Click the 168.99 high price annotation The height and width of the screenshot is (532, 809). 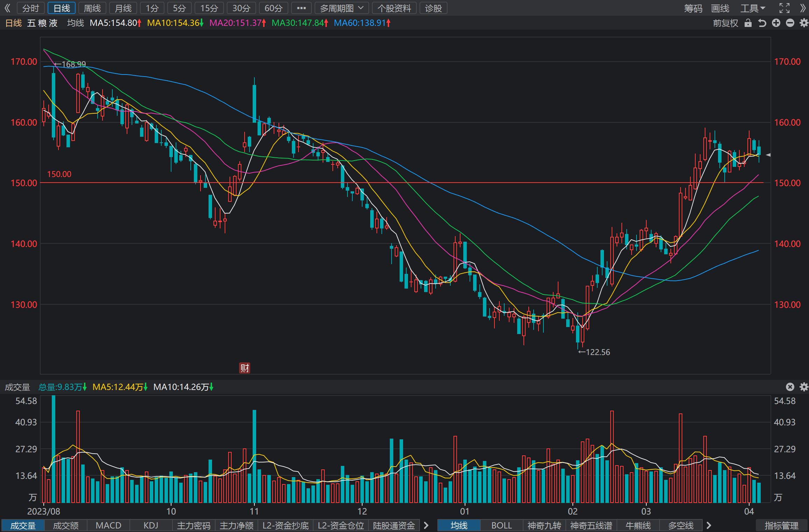click(70, 64)
